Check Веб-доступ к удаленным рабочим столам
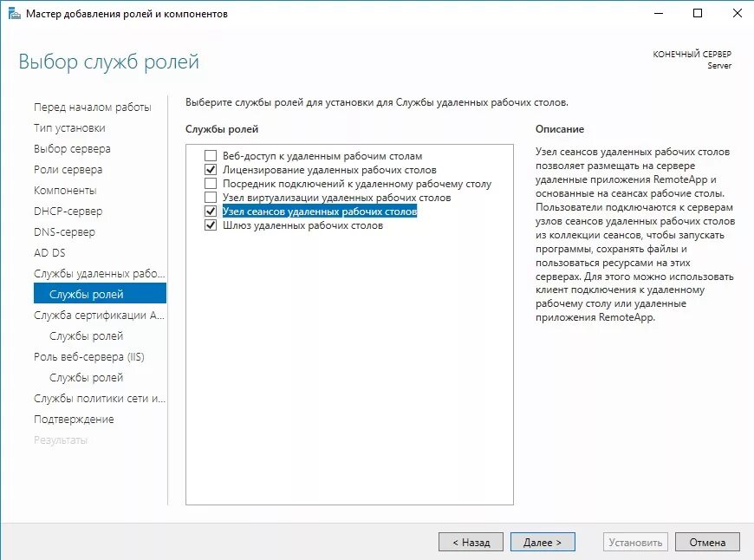The width and height of the screenshot is (754, 560). pyautogui.click(x=211, y=156)
